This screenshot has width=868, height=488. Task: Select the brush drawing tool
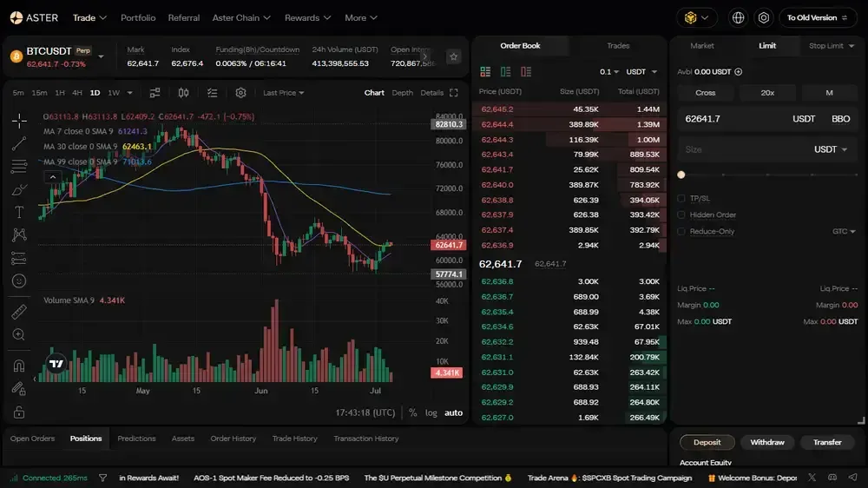pyautogui.click(x=19, y=189)
